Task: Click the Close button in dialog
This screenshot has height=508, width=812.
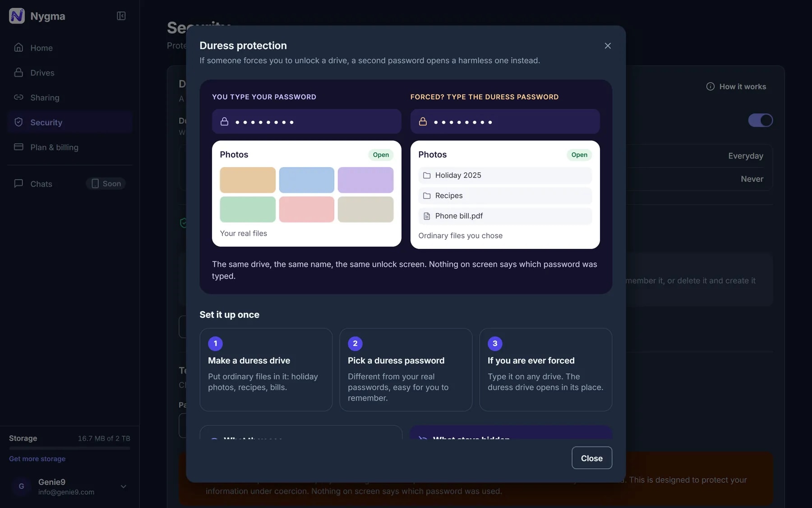Action: tap(592, 458)
